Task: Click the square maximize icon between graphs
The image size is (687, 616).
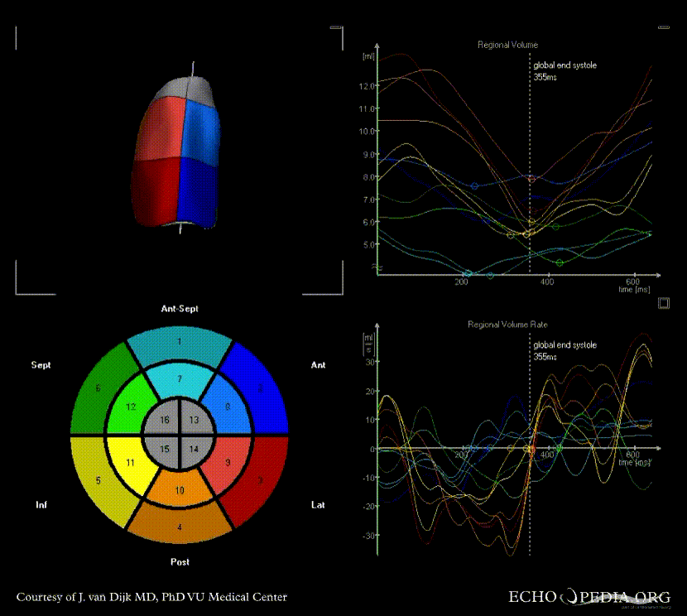Action: tap(663, 304)
